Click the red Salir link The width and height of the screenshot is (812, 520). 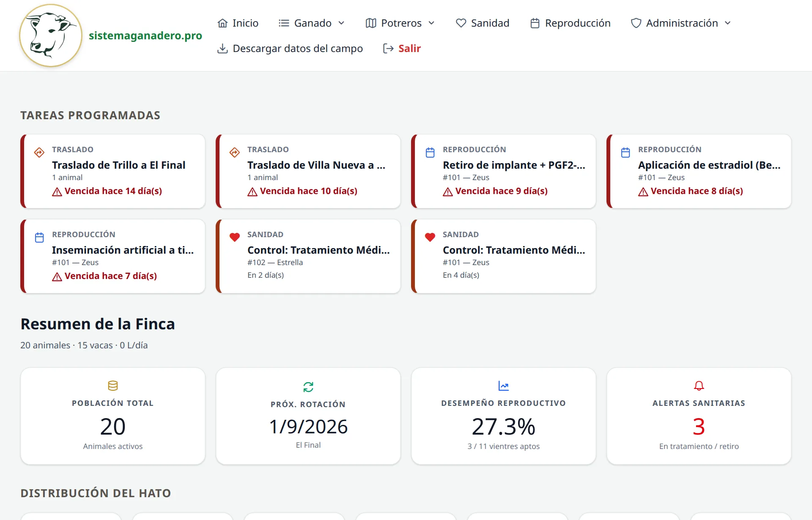(409, 49)
